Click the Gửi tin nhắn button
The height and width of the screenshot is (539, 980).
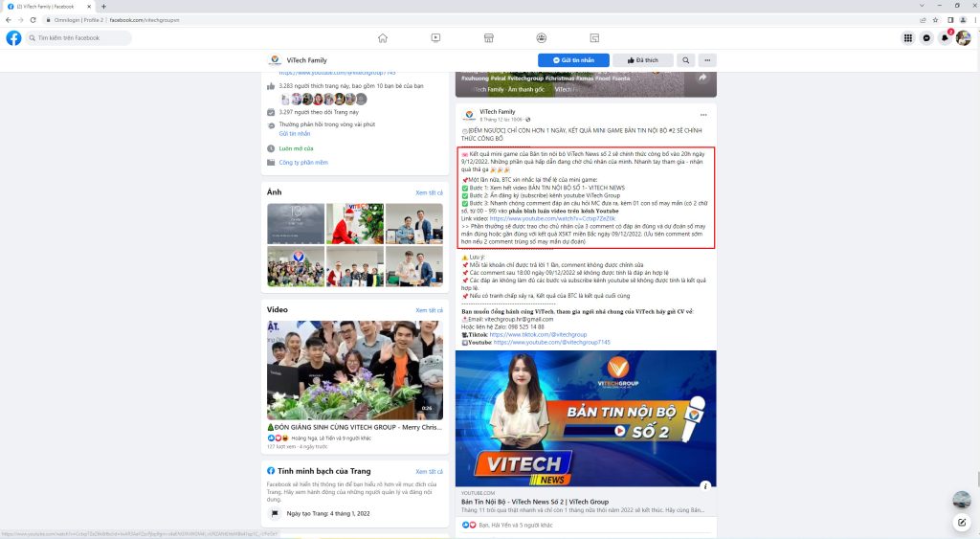pyautogui.click(x=574, y=60)
